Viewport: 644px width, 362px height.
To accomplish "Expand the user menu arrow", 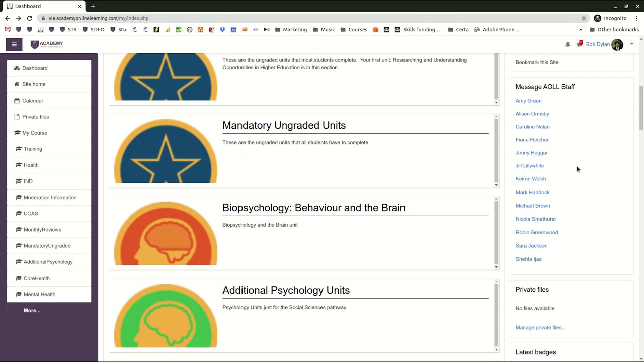I will 631,44.
